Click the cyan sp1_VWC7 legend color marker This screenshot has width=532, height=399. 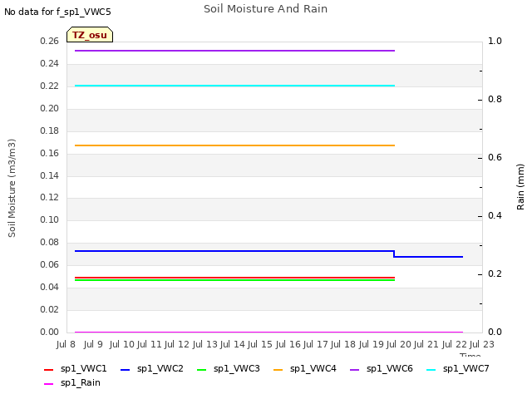click(x=431, y=370)
